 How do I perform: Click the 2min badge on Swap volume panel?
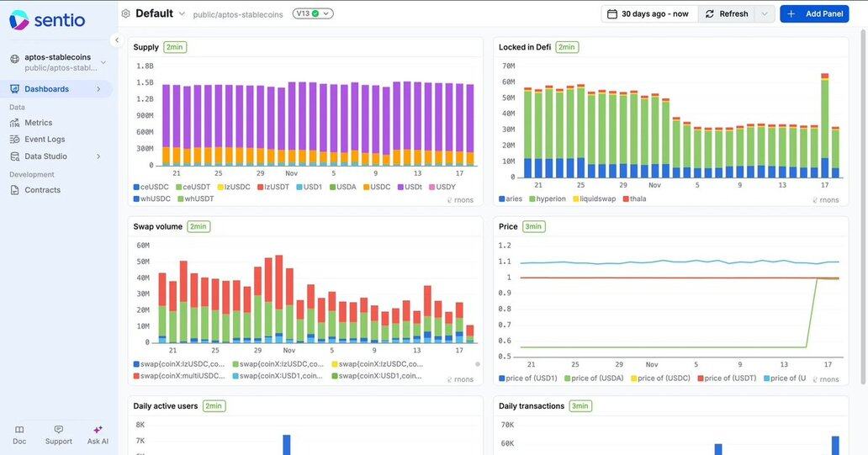(198, 226)
